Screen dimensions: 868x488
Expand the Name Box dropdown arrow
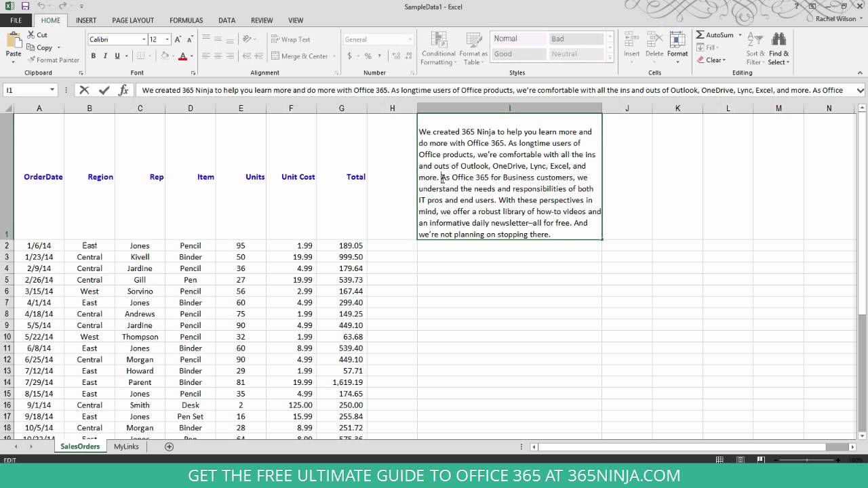coord(52,89)
